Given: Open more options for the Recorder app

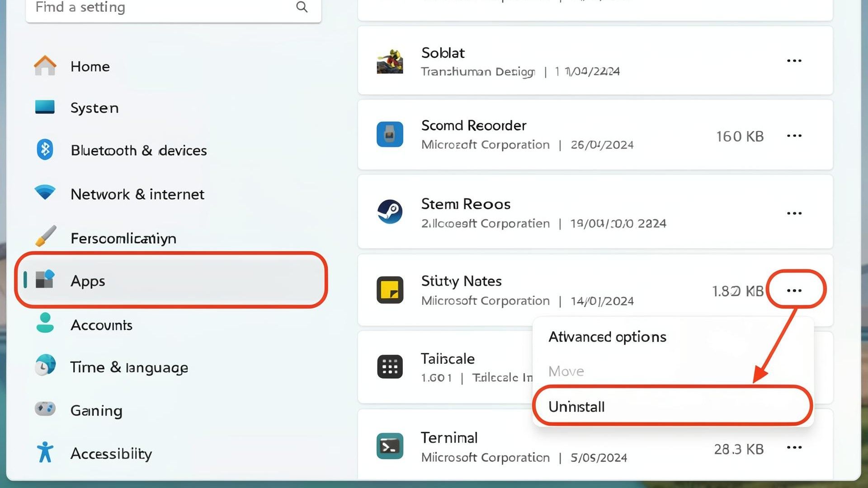Looking at the screenshot, I should click(x=794, y=136).
